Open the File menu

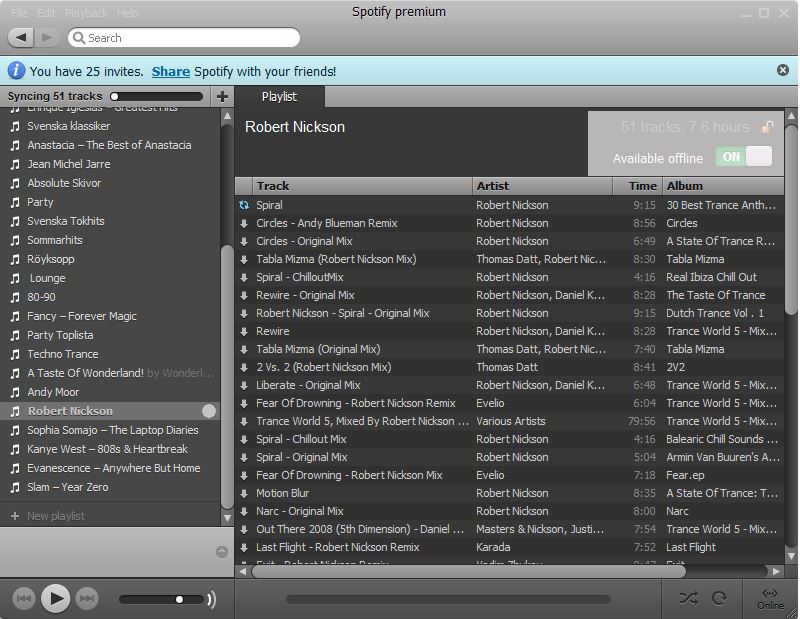click(20, 13)
